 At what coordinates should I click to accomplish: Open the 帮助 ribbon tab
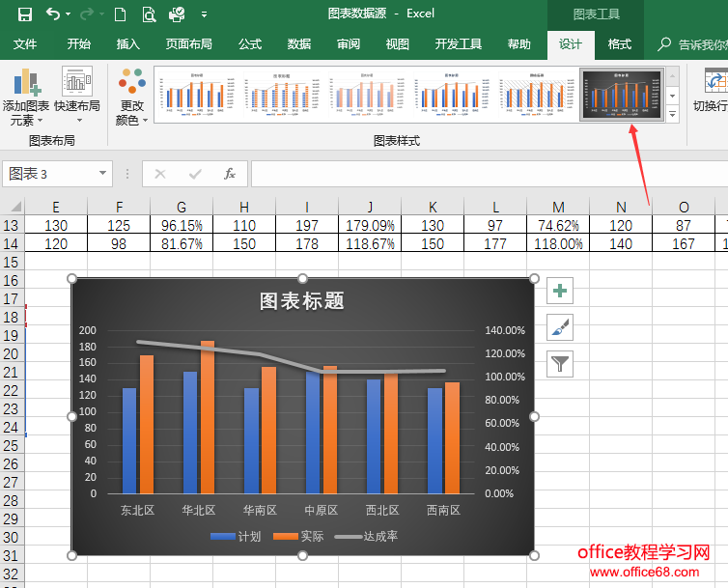[x=519, y=44]
